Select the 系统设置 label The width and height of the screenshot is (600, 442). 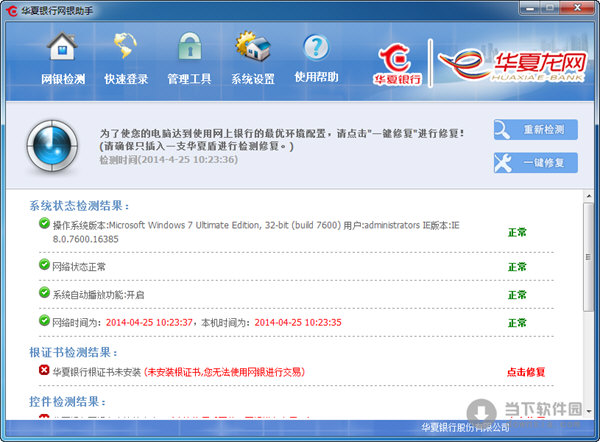[x=253, y=79]
